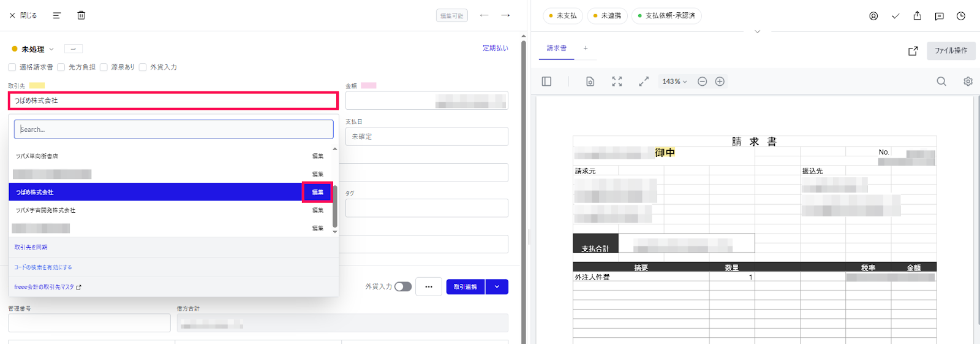Open the lines list menu icon beside 閉じる
980x344 pixels.
coord(57,15)
